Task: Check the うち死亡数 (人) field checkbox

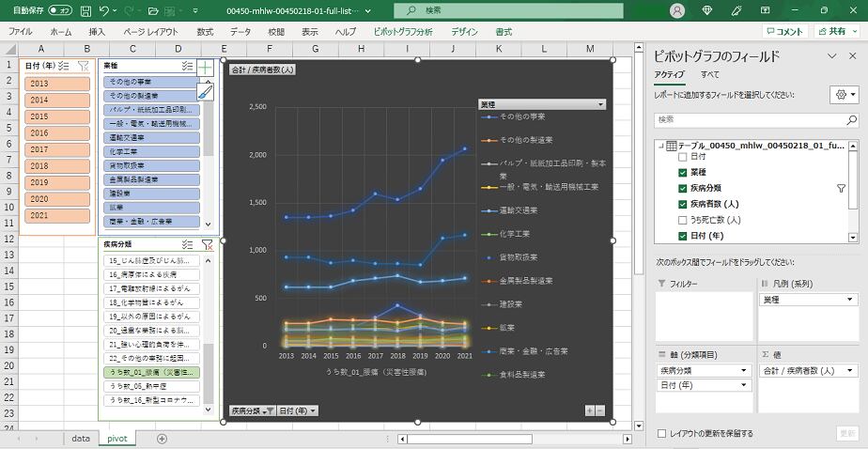Action: pyautogui.click(x=683, y=220)
